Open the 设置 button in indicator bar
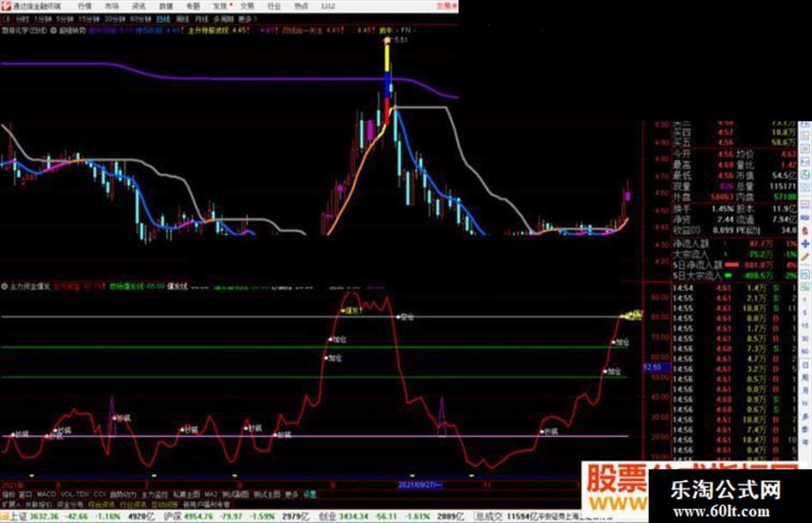Image resolution: width=812 pixels, height=523 pixels. point(309,495)
